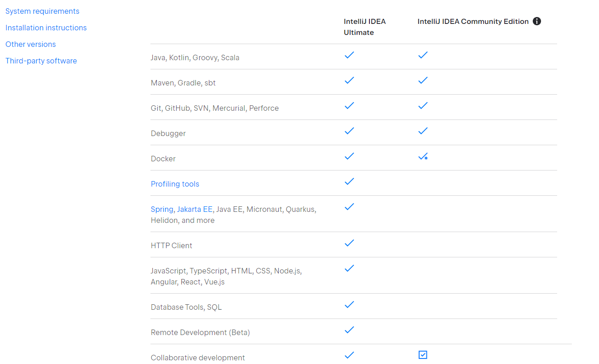Viewport: 599px width, 364px height.
Task: Click the 'Git, GitHub, SVN, Mercurial, Perforce' label
Action: click(x=215, y=108)
